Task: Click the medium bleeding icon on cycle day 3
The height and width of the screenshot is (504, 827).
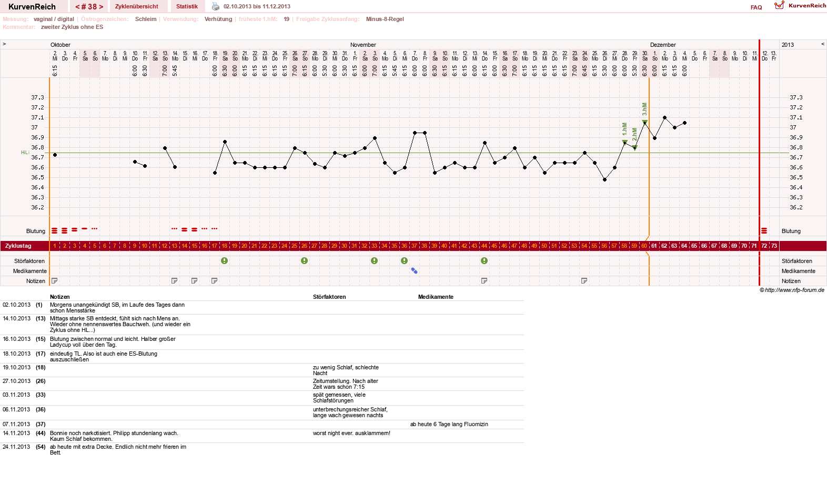Action: point(75,229)
